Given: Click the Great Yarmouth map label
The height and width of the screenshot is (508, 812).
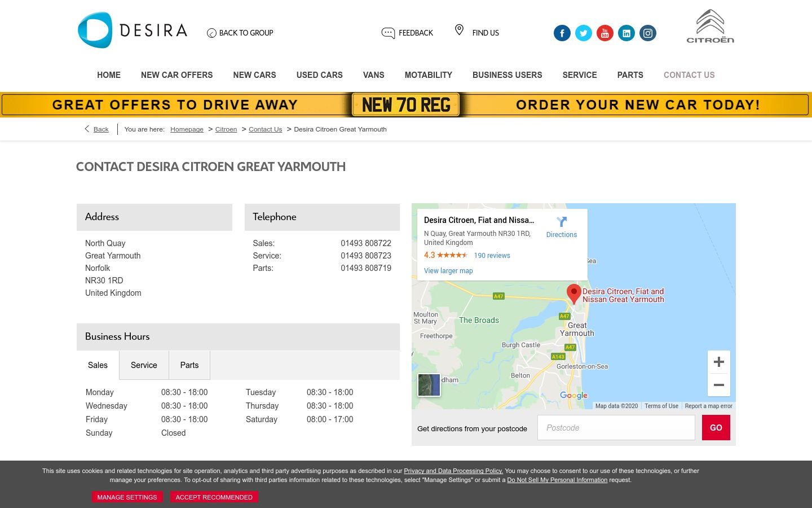Looking at the screenshot, I should coord(577,329).
